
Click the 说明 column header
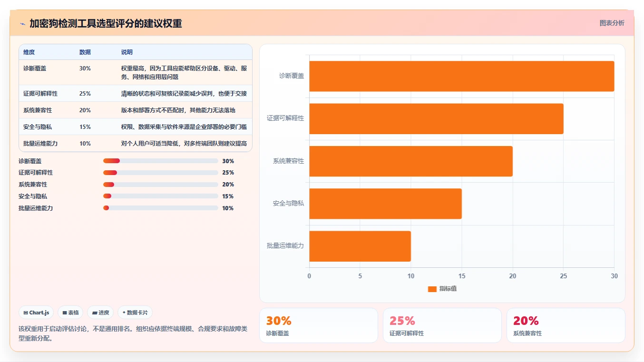[127, 52]
